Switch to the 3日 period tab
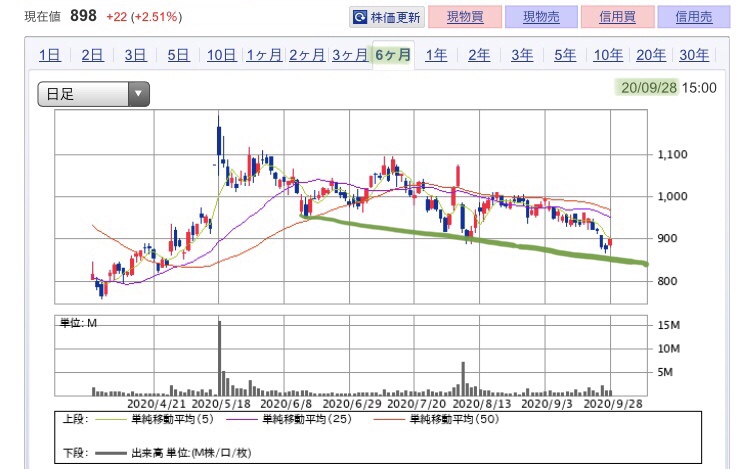 135,55
